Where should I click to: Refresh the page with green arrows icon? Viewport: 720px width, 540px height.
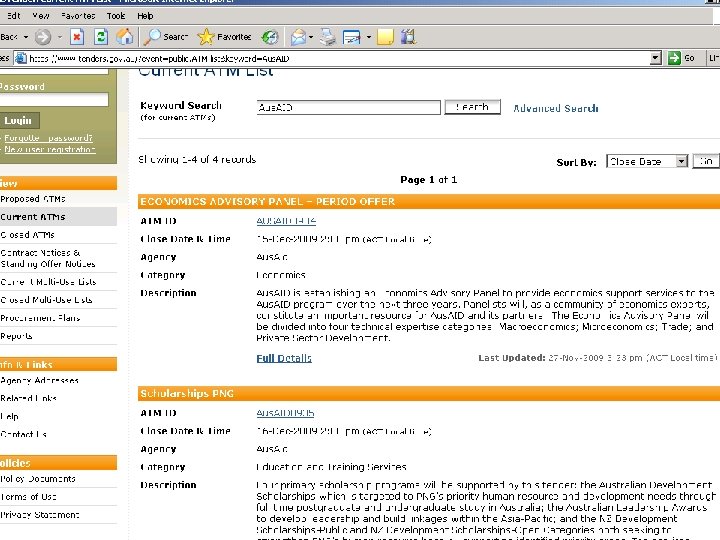[101, 37]
